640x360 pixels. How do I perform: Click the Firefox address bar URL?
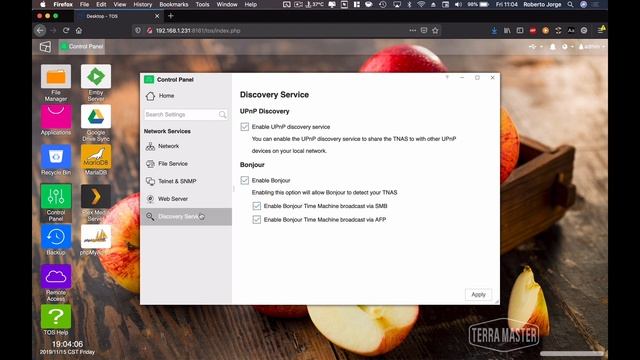[198, 31]
